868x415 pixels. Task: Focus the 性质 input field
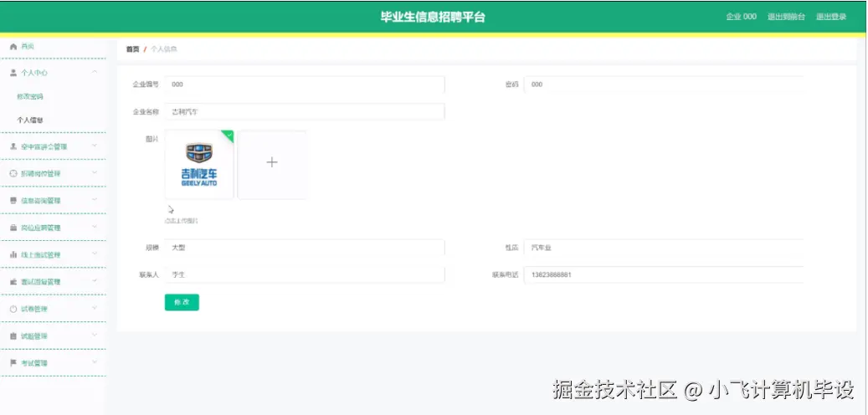click(664, 248)
